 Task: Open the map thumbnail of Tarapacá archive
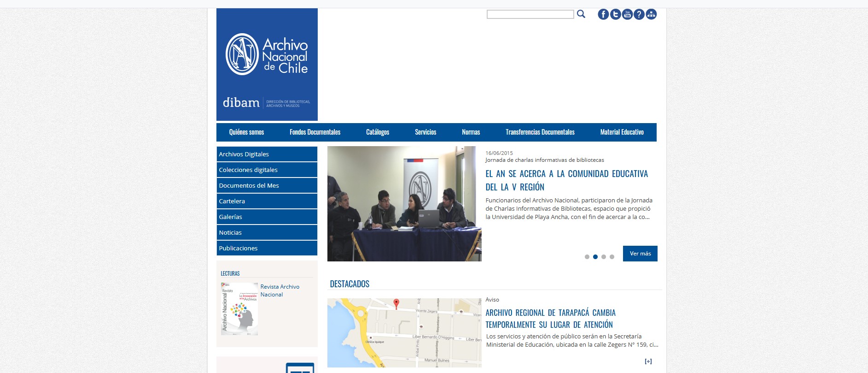pyautogui.click(x=404, y=332)
